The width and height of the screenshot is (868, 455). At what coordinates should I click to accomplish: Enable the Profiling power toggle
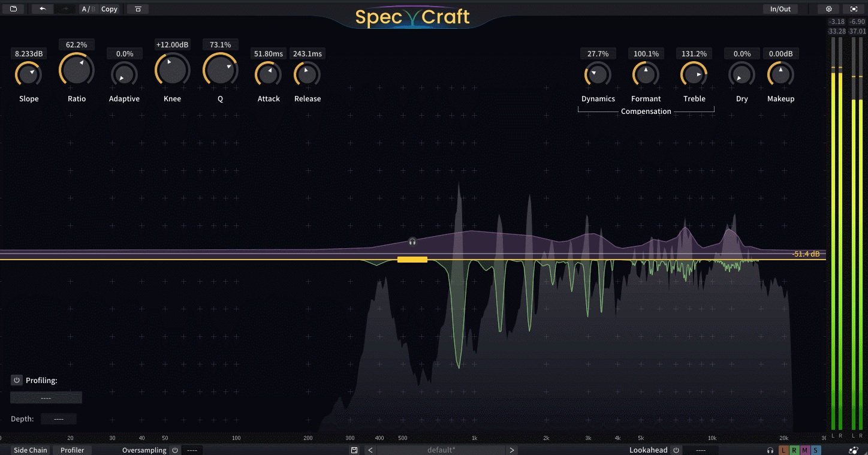click(17, 380)
